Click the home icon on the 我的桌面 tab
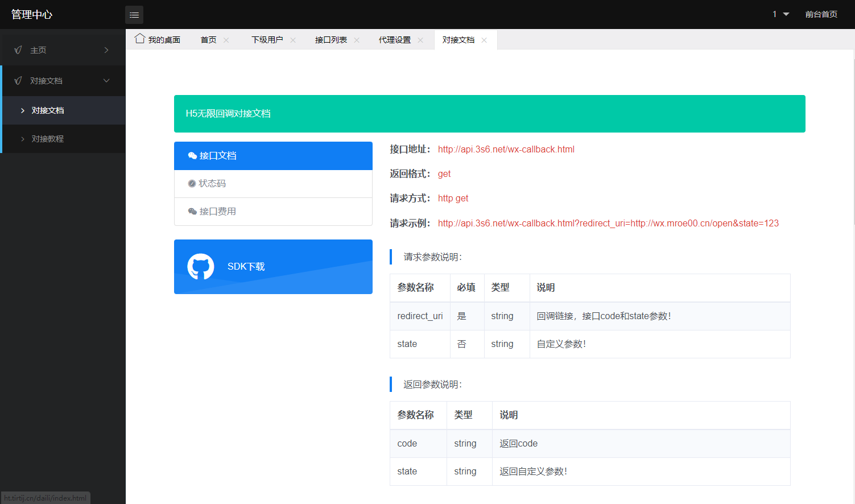 pyautogui.click(x=139, y=38)
